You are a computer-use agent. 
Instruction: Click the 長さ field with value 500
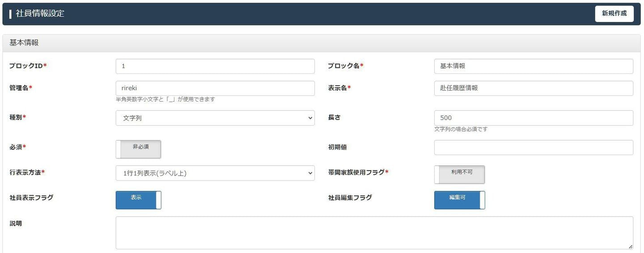[533, 118]
